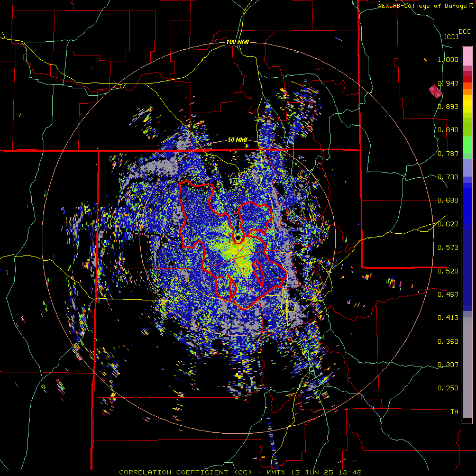The image size is (476, 476).
Task: Click the 0.467 value on the color scale
Action: (448, 295)
